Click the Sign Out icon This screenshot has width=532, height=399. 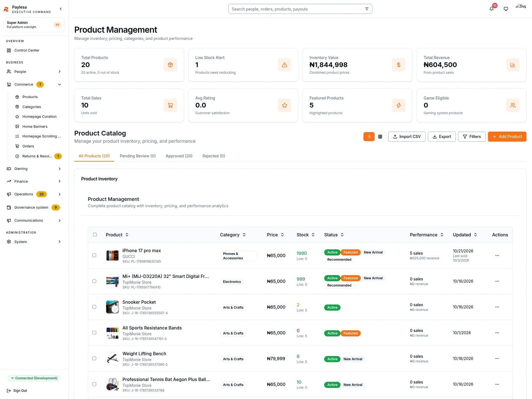tap(9, 391)
